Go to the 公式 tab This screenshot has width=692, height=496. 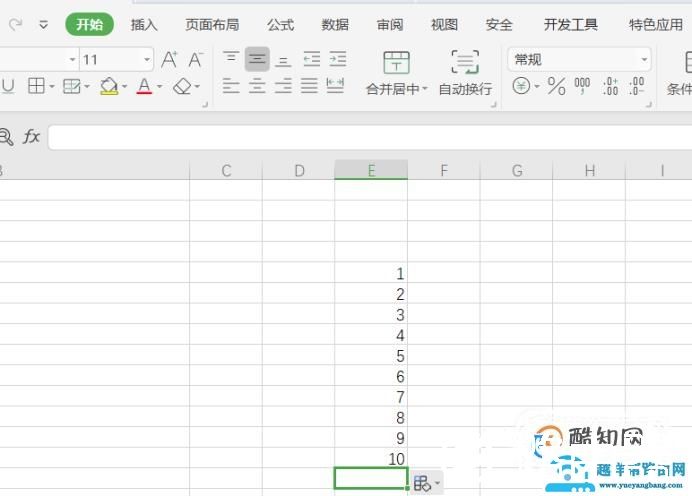click(x=280, y=25)
